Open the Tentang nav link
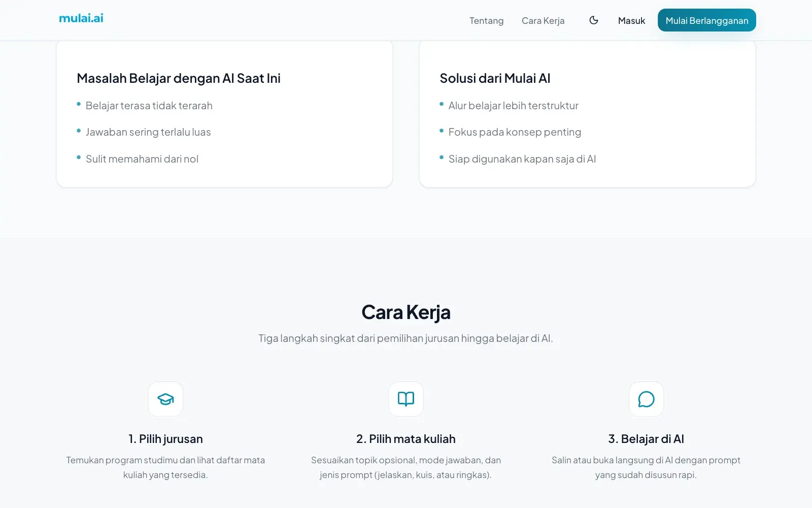812x508 pixels. coord(486,21)
